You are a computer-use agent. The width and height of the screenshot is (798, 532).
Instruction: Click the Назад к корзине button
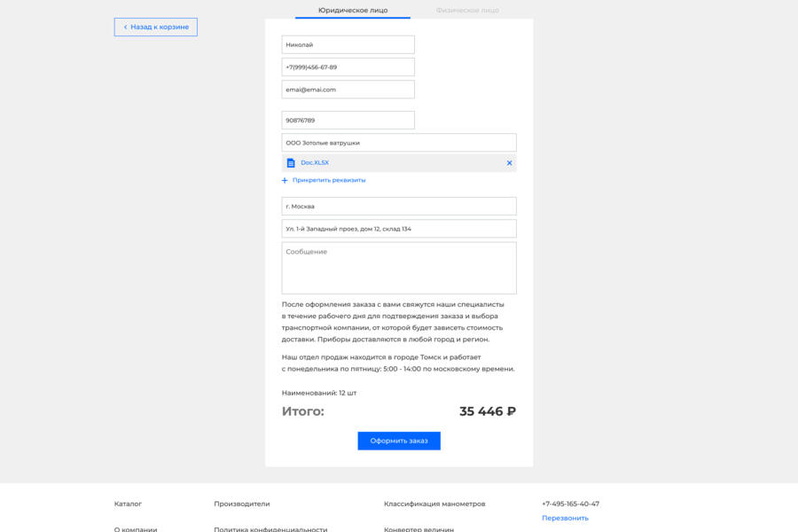tap(155, 27)
